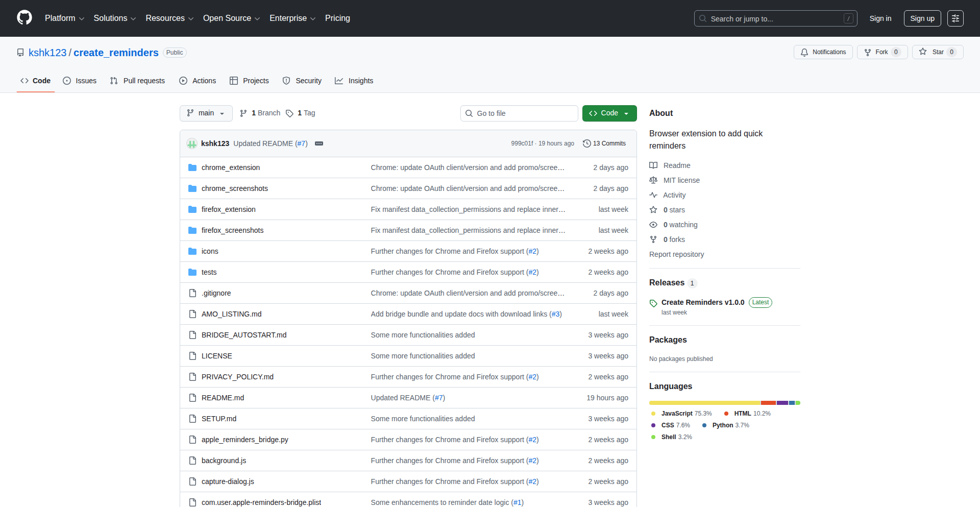
Task: View the 1 Tag link
Action: [x=301, y=113]
